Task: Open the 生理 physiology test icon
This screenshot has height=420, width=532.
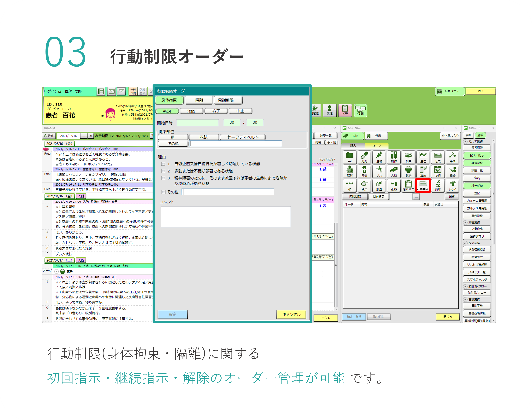Action: (x=423, y=157)
